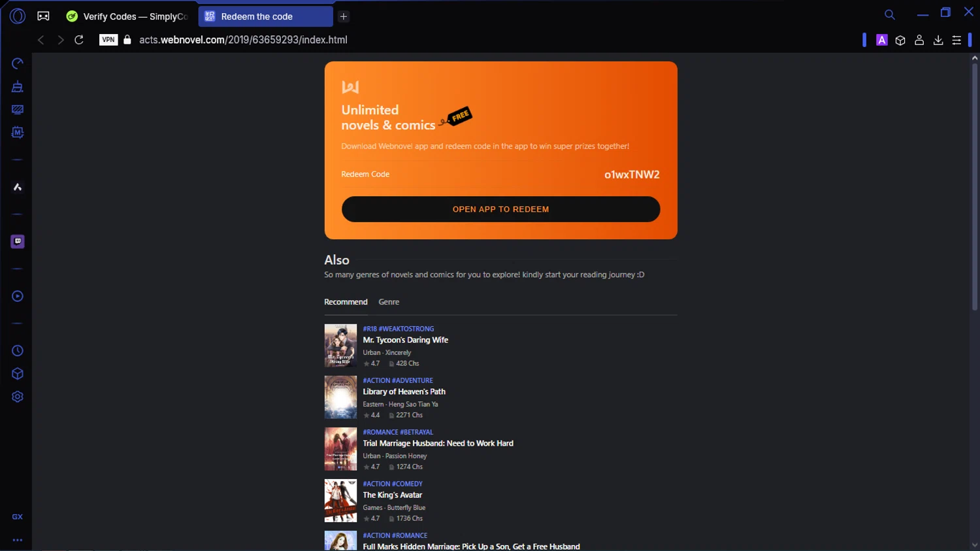Image resolution: width=980 pixels, height=551 pixels.
Task: Go back to previous page
Action: pyautogui.click(x=41, y=40)
